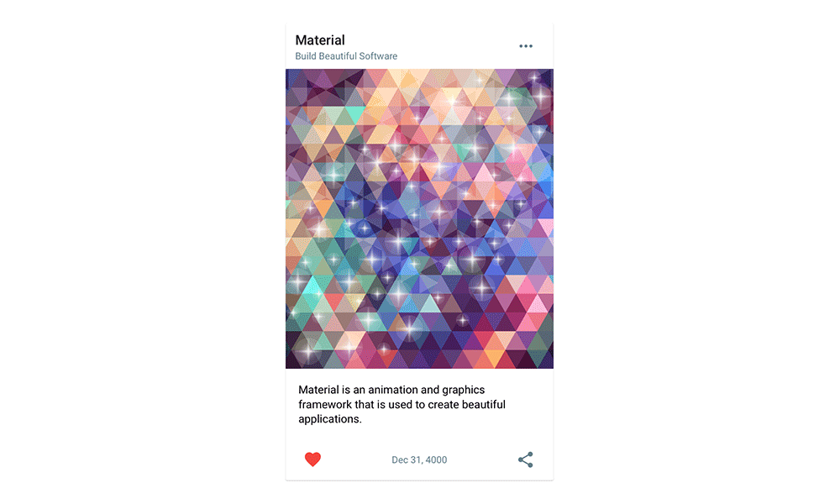Open the colorful triangle pattern image

click(419, 218)
